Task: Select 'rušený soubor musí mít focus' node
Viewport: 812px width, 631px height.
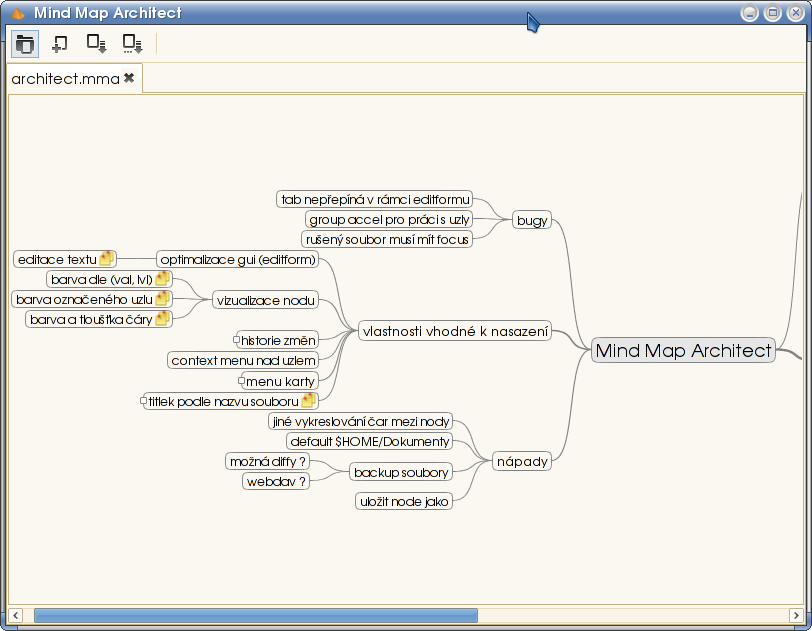Action: [387, 239]
